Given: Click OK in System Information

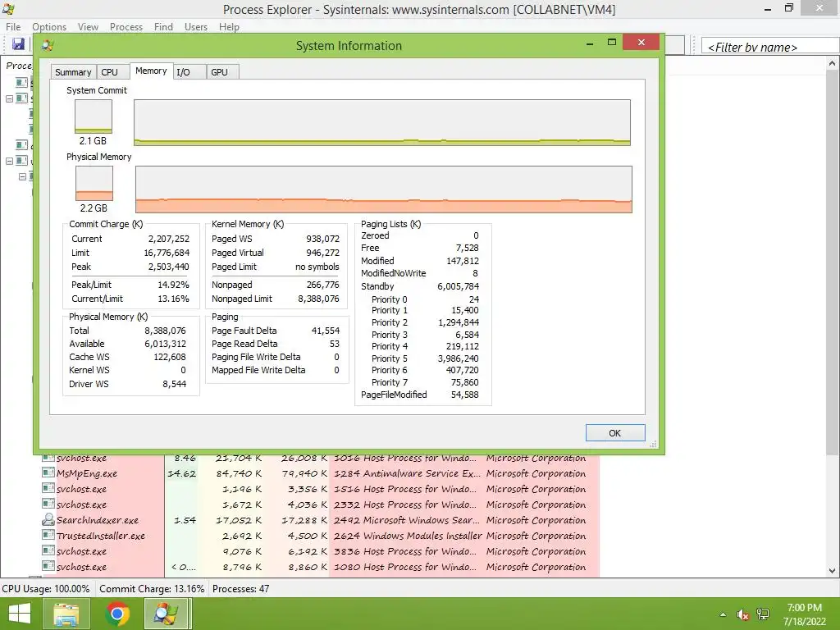Looking at the screenshot, I should click(x=615, y=433).
